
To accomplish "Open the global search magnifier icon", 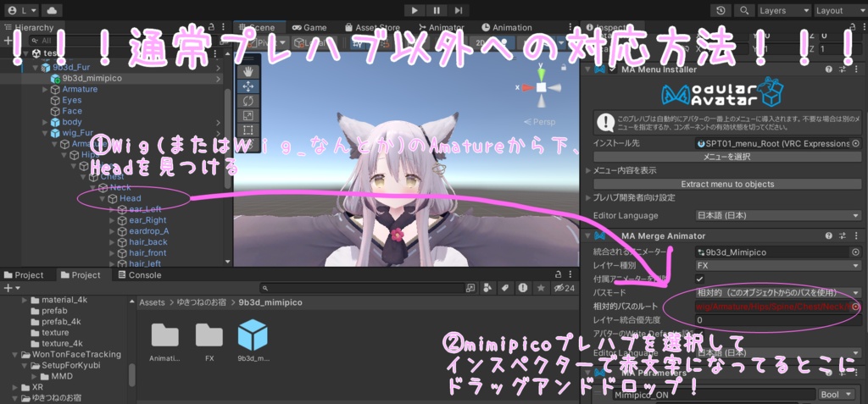I will [744, 10].
